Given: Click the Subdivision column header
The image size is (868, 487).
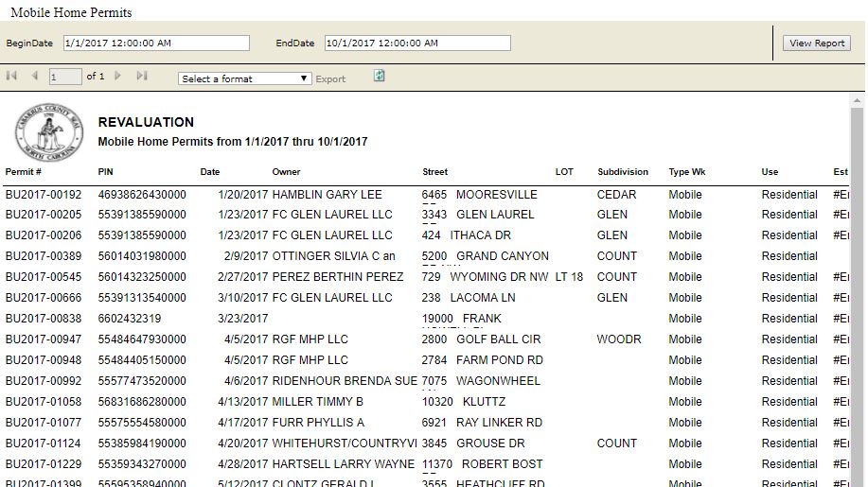Looking at the screenshot, I should [x=623, y=172].
